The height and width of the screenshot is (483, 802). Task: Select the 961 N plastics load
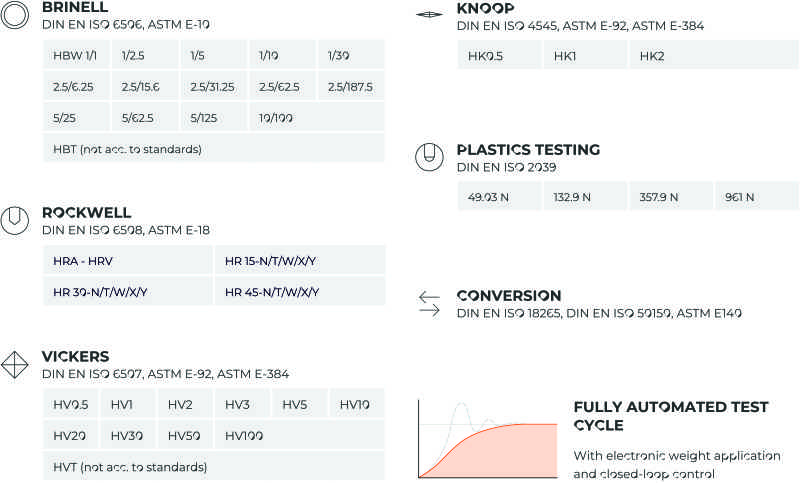coord(756,197)
